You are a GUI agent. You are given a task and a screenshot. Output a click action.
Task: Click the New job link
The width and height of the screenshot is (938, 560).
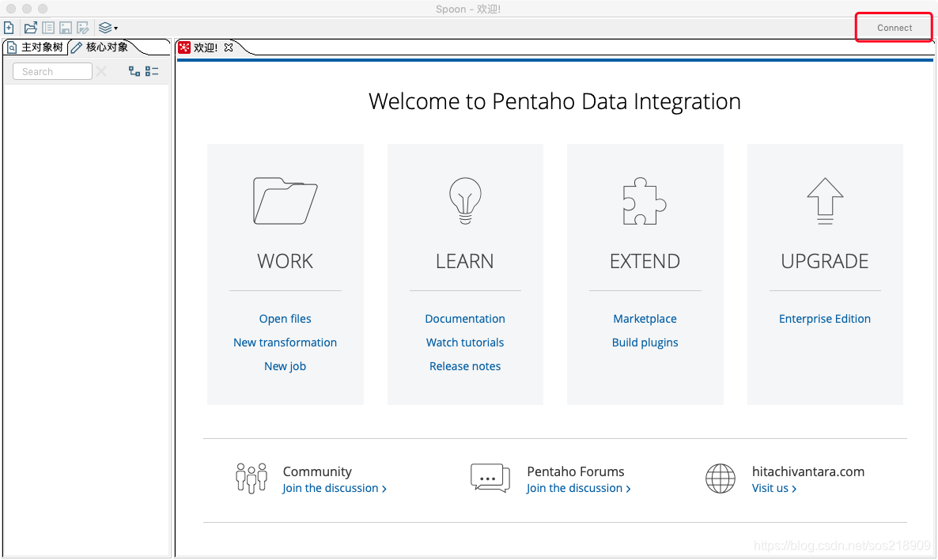coord(285,366)
